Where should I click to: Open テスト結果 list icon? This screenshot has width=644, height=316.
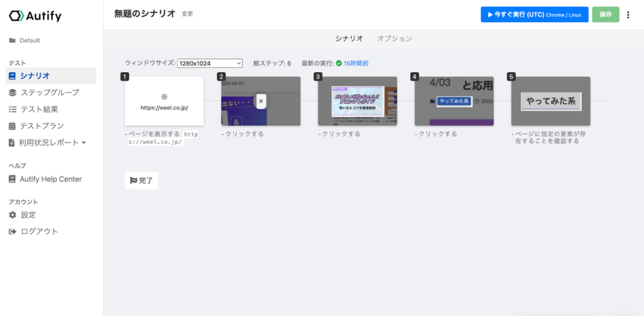13,109
